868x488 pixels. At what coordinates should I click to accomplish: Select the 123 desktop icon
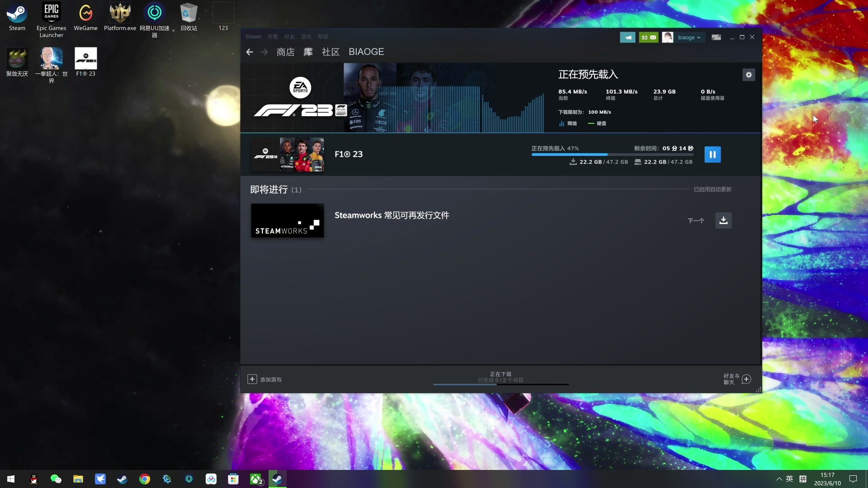pyautogui.click(x=223, y=17)
